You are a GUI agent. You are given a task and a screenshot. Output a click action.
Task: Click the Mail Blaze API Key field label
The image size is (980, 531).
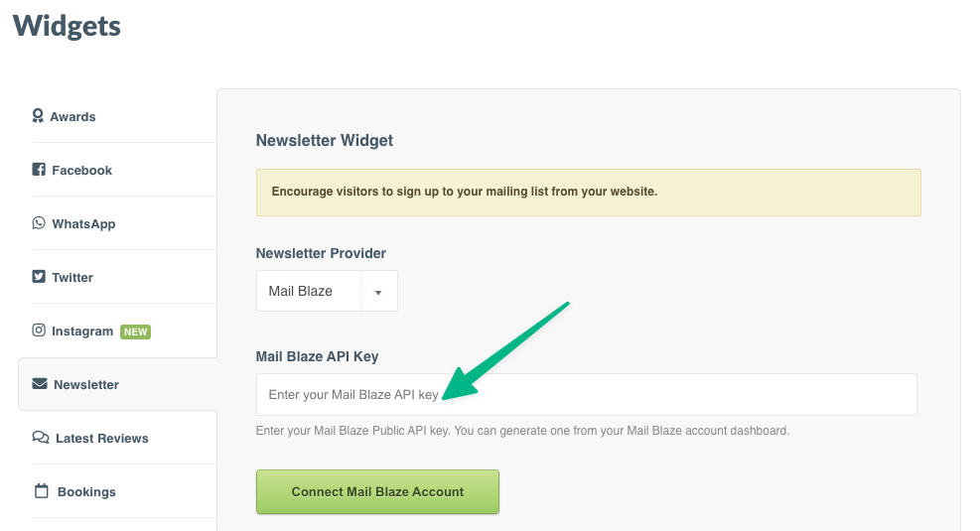pos(317,356)
